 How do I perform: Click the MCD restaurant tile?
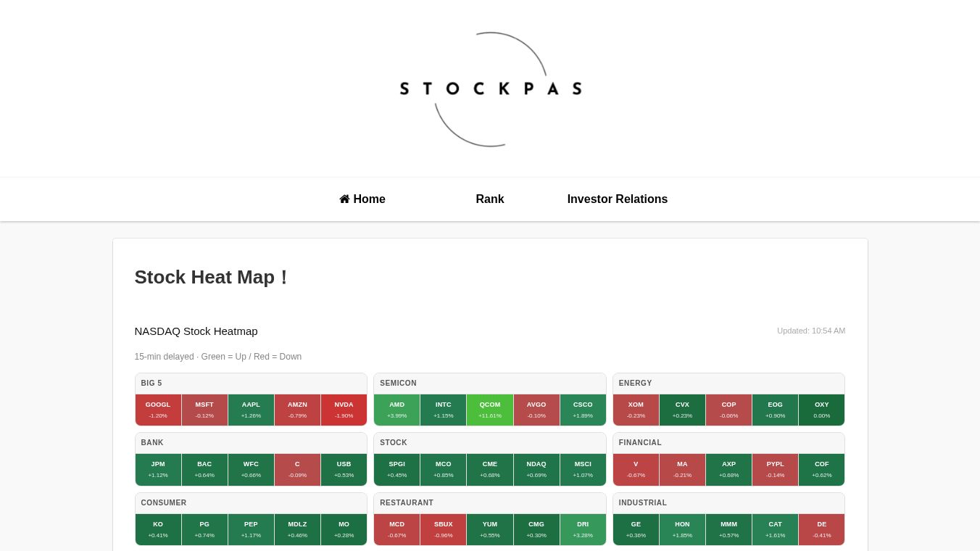coord(396,529)
